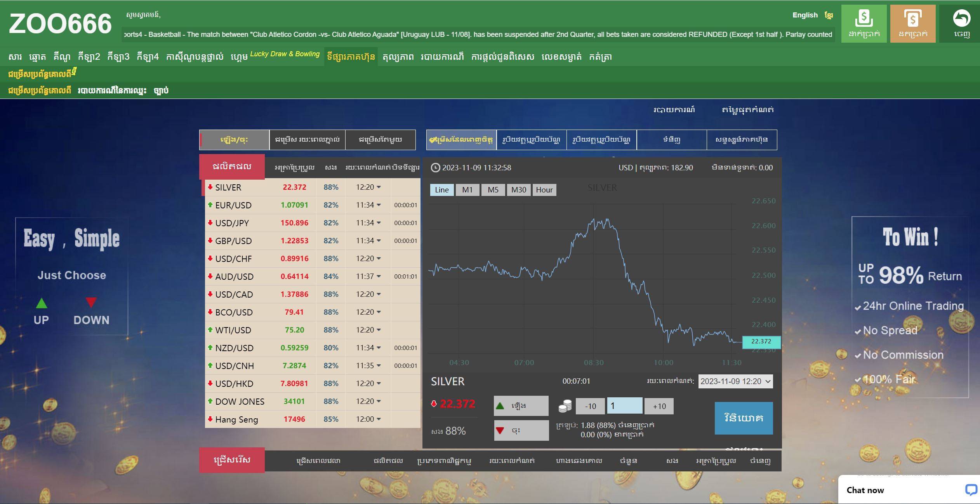Click the deposit money icon button

tap(864, 24)
